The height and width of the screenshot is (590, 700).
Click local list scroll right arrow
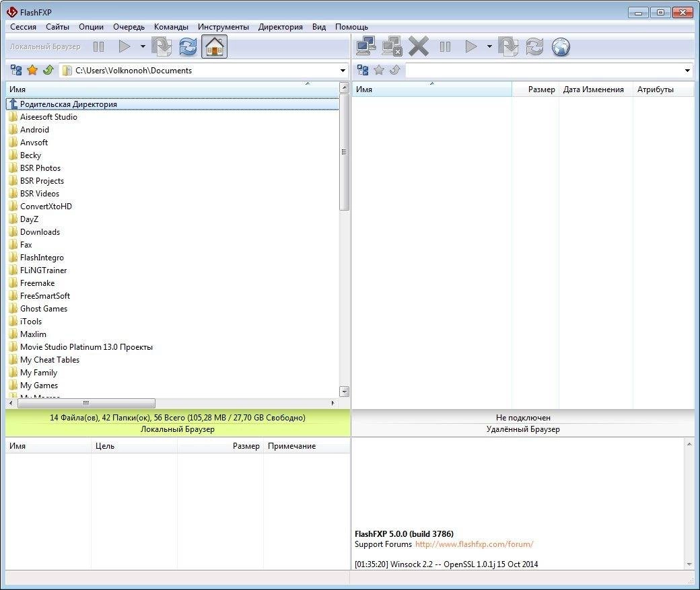click(x=332, y=403)
